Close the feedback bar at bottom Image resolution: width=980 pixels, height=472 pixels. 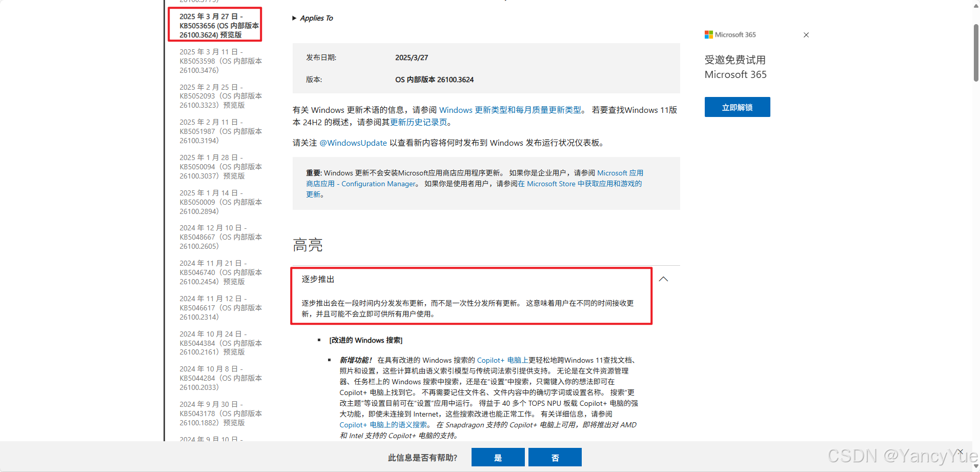[x=960, y=452]
